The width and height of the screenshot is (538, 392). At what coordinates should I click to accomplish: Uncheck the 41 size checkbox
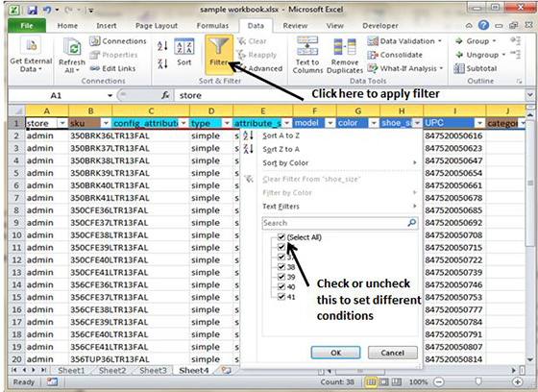pyautogui.click(x=281, y=297)
